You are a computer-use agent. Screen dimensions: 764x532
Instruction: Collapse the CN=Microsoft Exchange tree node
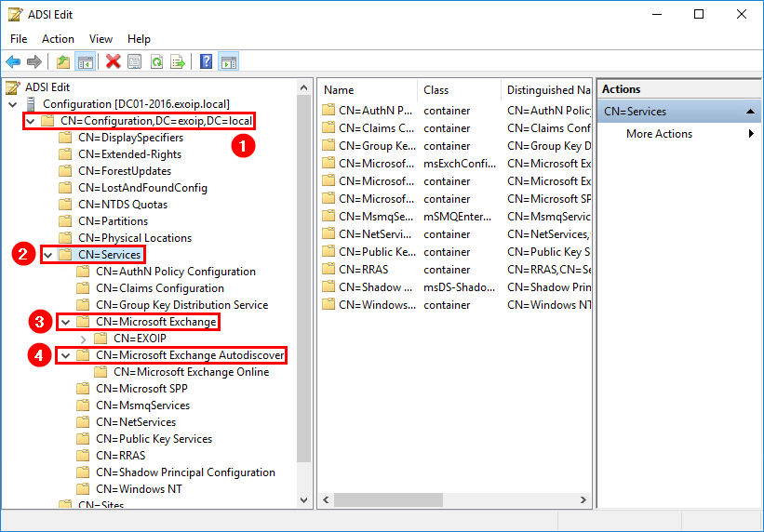tap(66, 322)
